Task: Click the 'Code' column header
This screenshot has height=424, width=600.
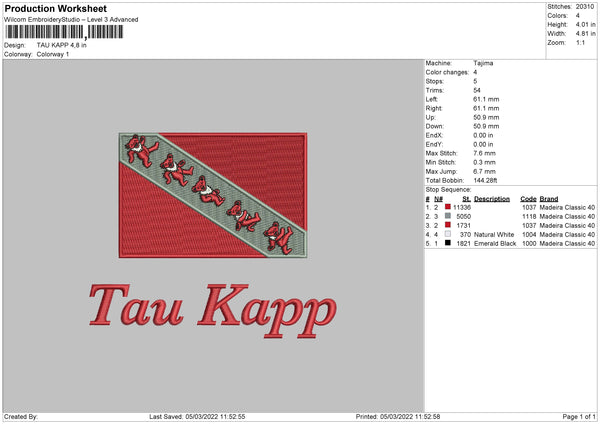Action: (x=528, y=199)
